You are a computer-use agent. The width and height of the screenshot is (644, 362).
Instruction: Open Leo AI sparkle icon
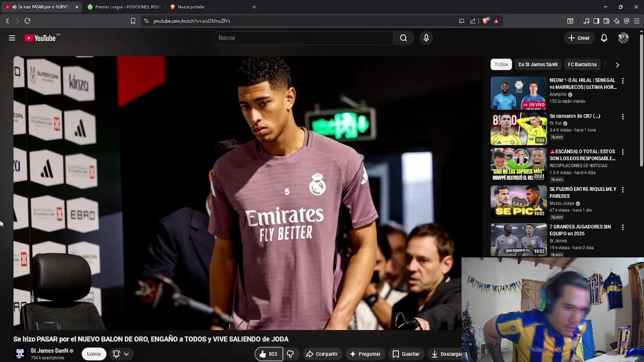(x=616, y=21)
